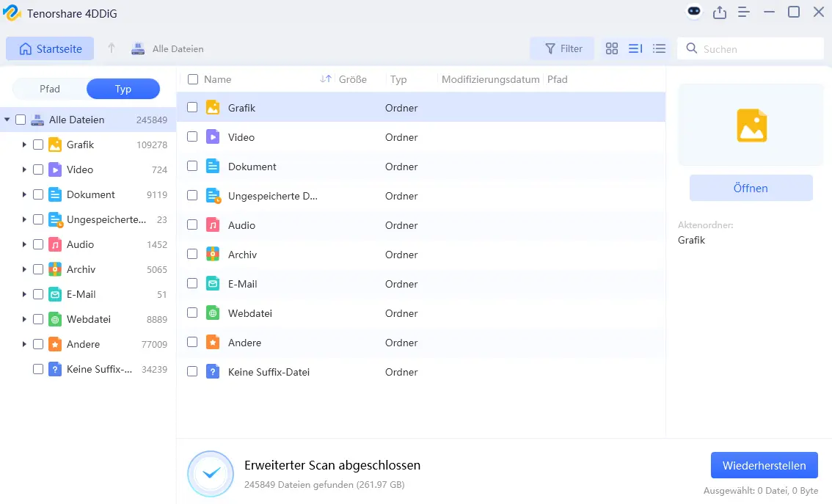Tick the Video checkbox in sidebar tree
832x504 pixels.
[38, 169]
